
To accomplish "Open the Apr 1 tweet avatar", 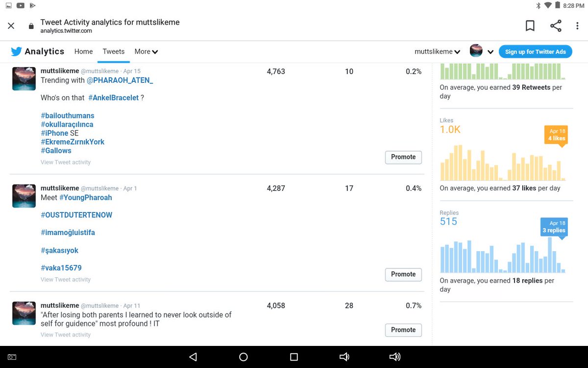I will coord(24,196).
